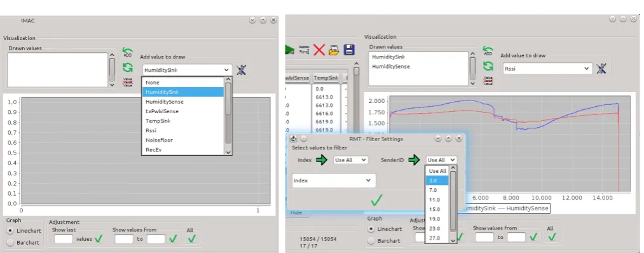Open the Rssi 'Add value to draw' combo box
The image size is (644, 253).
(547, 69)
